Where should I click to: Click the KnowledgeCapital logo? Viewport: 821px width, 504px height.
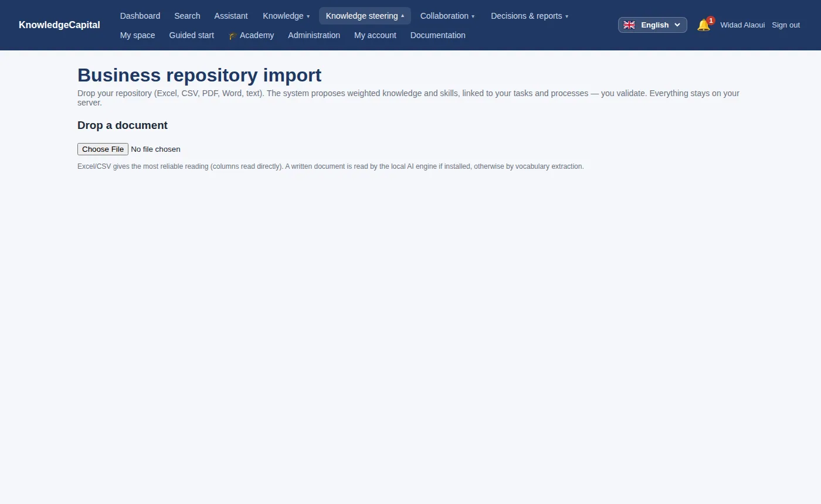click(x=59, y=25)
